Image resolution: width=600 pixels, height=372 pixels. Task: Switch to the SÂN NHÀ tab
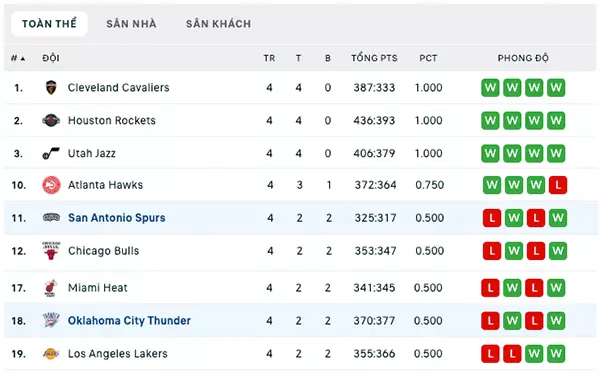coord(131,24)
